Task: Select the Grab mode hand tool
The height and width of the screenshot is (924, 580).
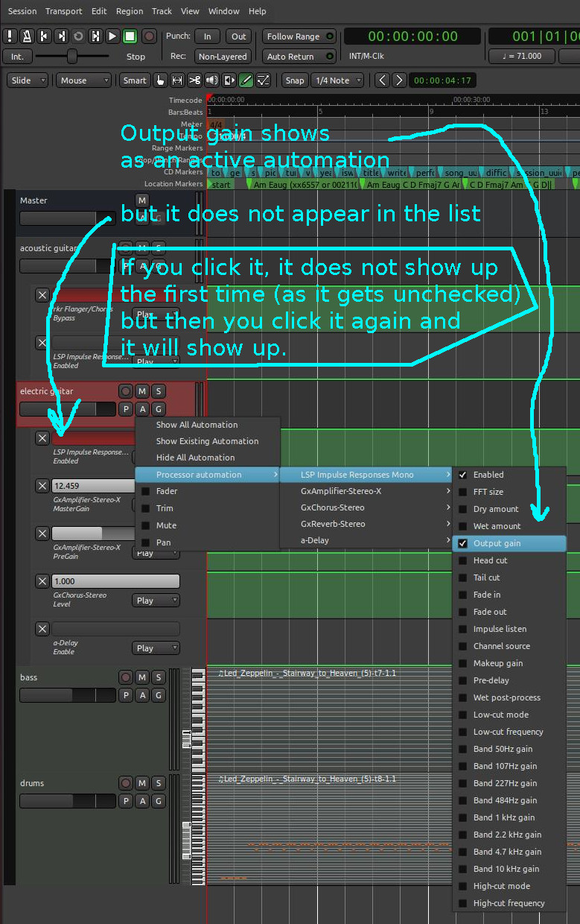Action: pyautogui.click(x=160, y=80)
